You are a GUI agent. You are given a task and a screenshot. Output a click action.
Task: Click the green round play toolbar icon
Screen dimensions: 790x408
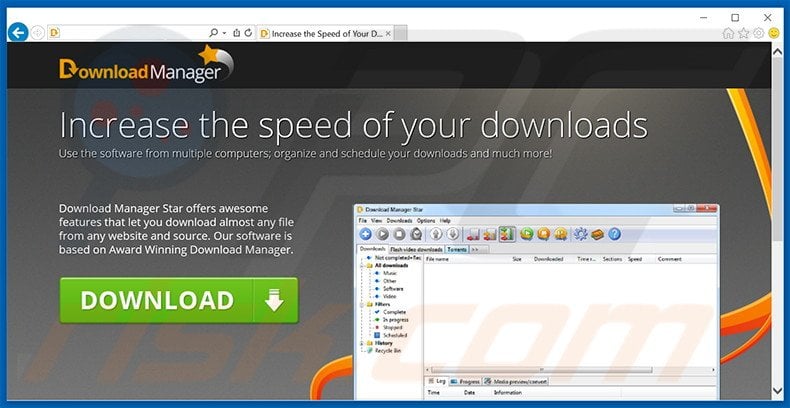coord(527,234)
